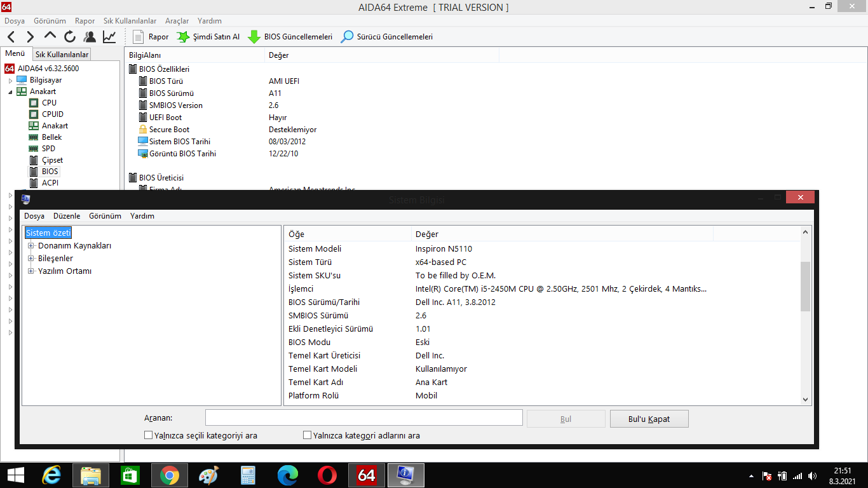This screenshot has height=488, width=868.
Task: Open the Dosya menu in AIDA64
Action: coord(15,21)
